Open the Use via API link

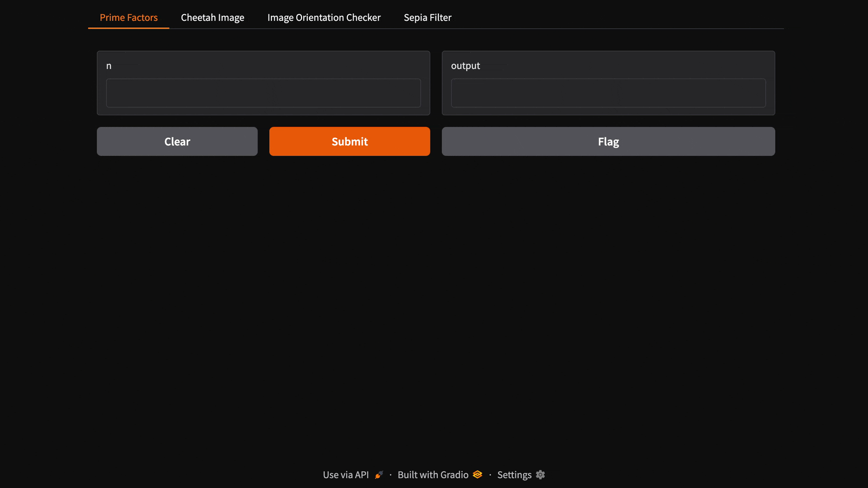pyautogui.click(x=345, y=474)
